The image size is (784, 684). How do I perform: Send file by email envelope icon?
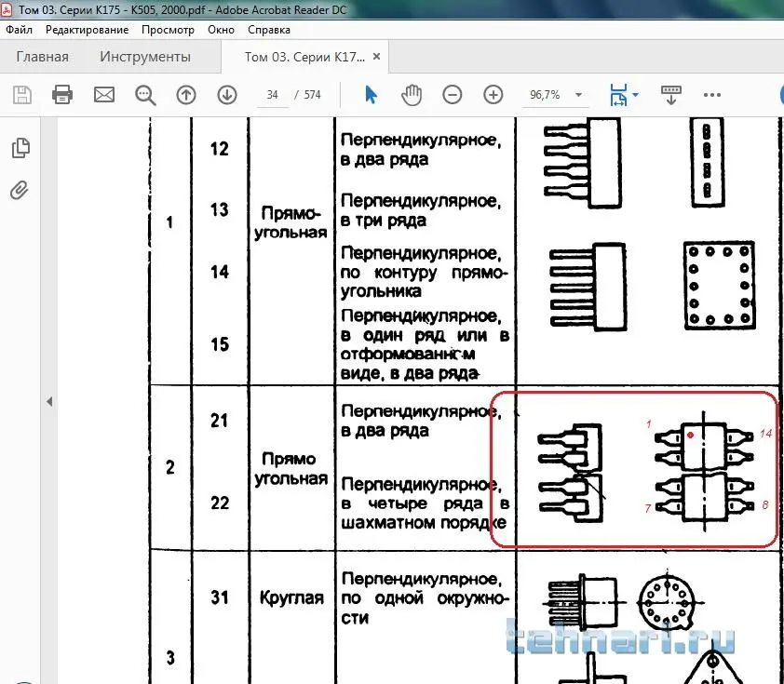(x=104, y=94)
